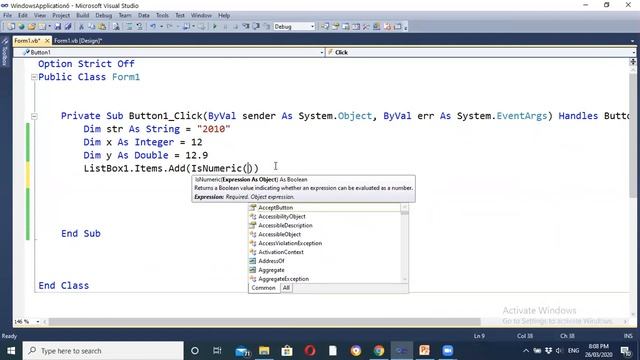The width and height of the screenshot is (640, 360).
Task: Open the Debug menu
Action: (x=103, y=16)
